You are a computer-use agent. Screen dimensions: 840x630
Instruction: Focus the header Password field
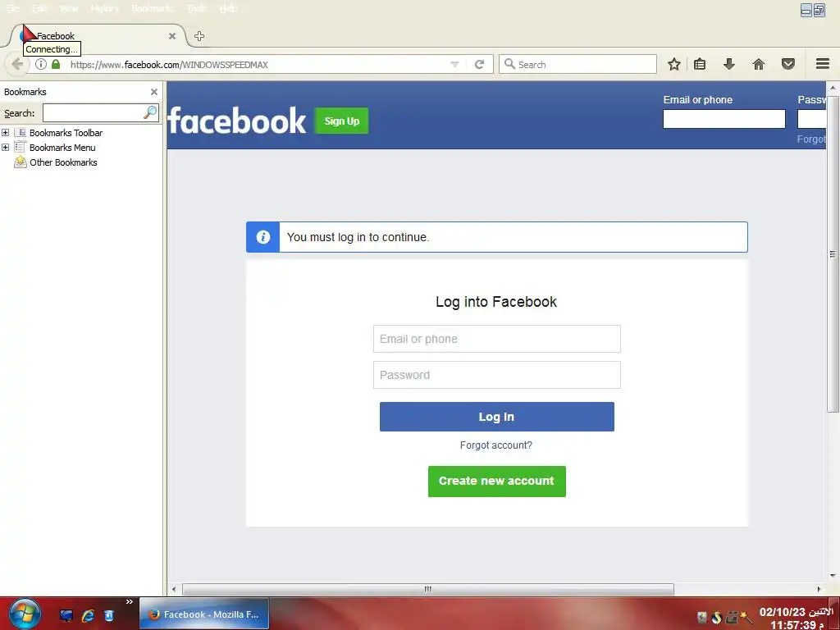tap(811, 119)
